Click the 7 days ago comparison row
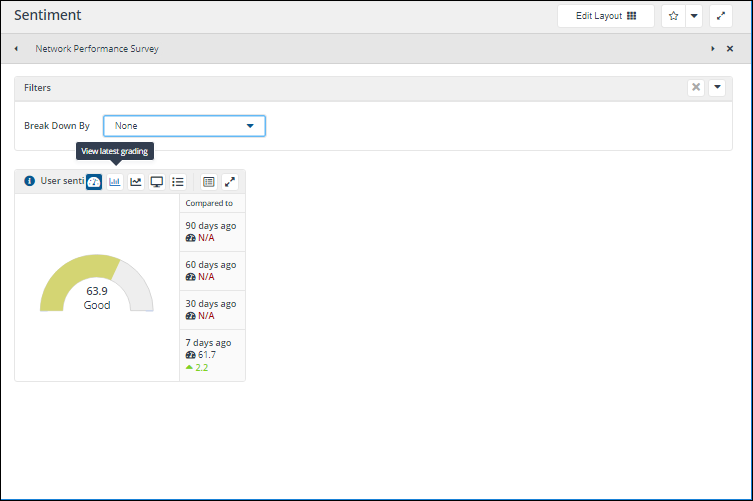The image size is (753, 501). coord(212,355)
